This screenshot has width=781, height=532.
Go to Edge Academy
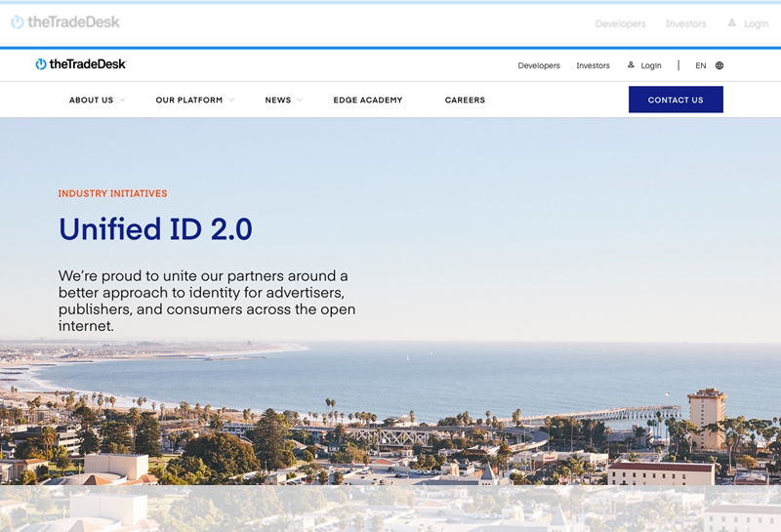(x=368, y=101)
